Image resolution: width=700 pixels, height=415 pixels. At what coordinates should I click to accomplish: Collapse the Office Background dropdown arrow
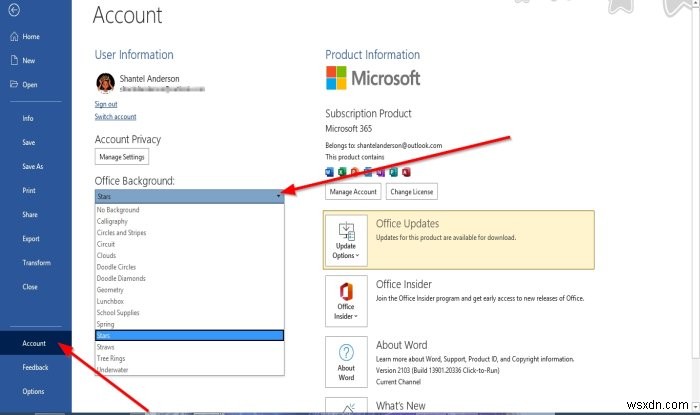279,196
